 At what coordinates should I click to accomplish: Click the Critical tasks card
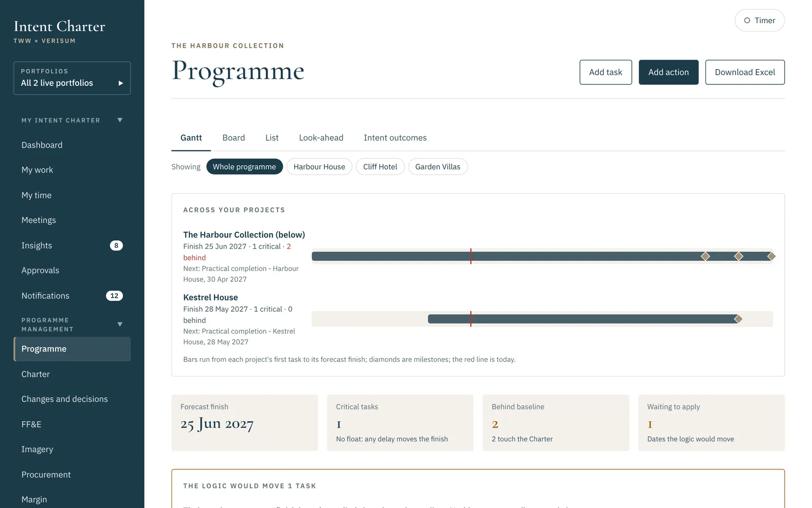(400, 423)
